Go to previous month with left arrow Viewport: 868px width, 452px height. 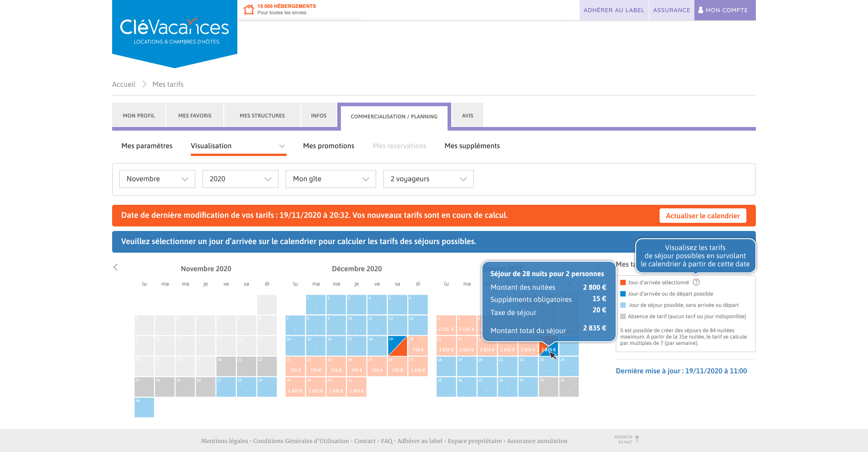point(116,267)
